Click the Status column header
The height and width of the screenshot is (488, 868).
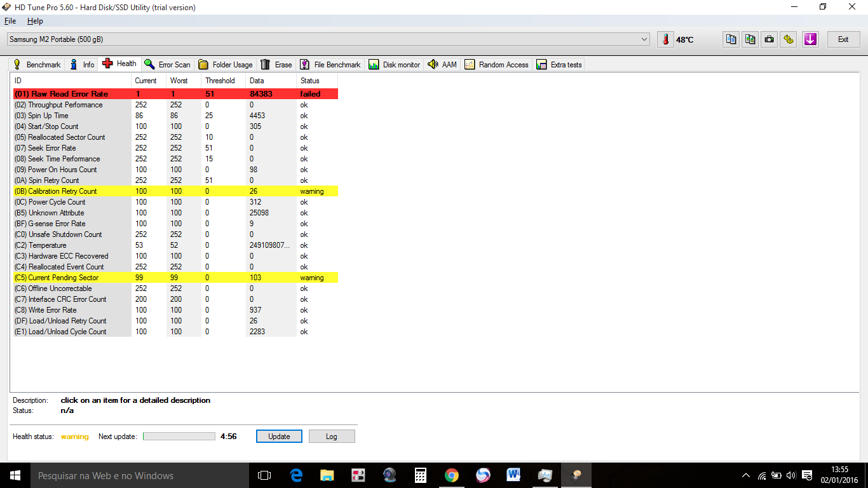[x=317, y=81]
